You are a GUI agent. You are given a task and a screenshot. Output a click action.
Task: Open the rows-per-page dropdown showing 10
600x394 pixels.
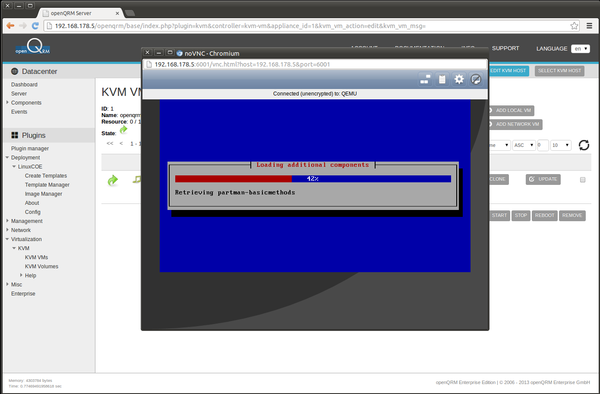click(561, 145)
